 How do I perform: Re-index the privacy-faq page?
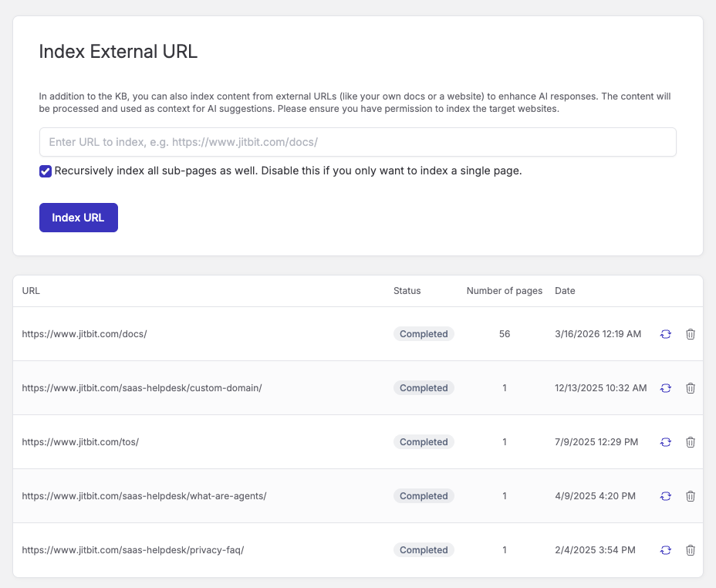click(x=665, y=550)
